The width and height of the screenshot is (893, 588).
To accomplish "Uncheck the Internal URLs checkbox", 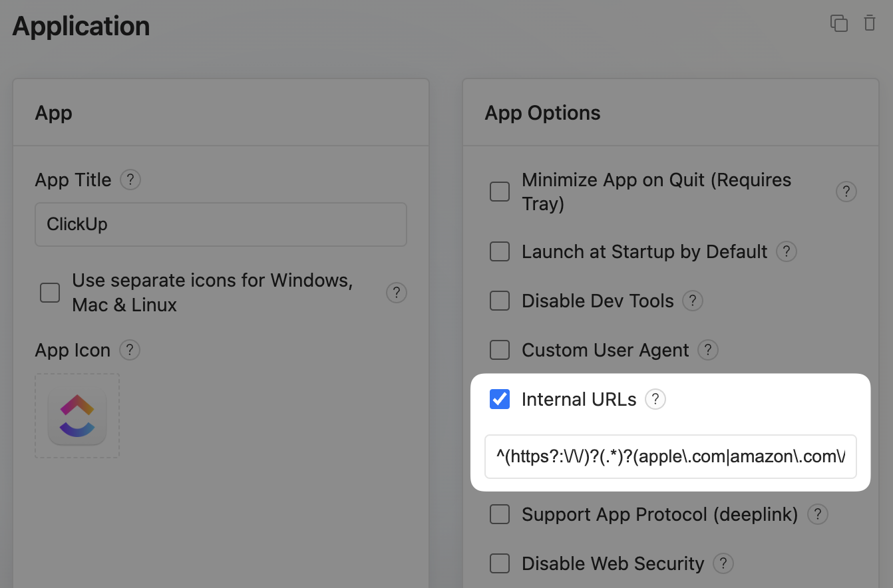I will [x=499, y=399].
